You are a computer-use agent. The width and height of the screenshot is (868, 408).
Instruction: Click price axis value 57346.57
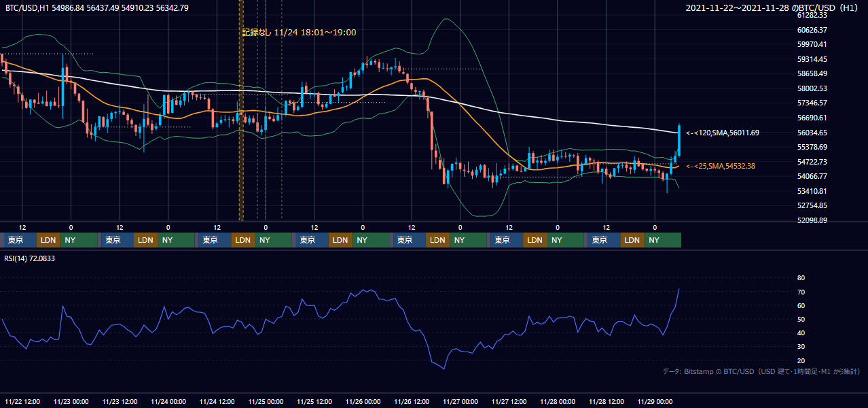[x=812, y=103]
